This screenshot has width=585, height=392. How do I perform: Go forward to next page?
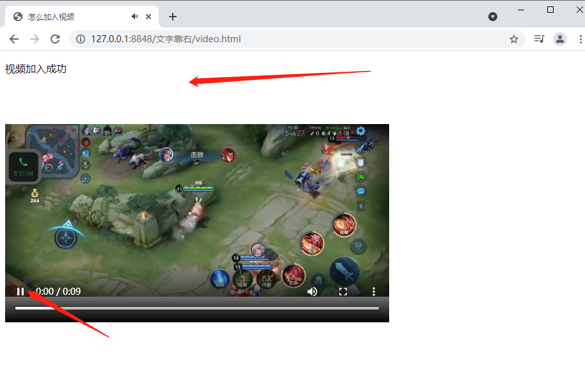pos(35,39)
